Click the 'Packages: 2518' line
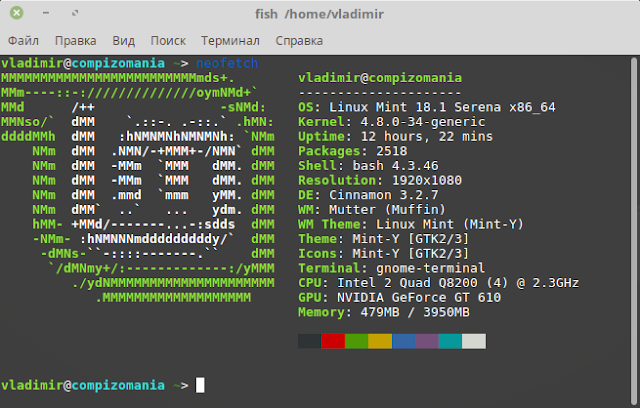This screenshot has width=640, height=408. [x=353, y=151]
